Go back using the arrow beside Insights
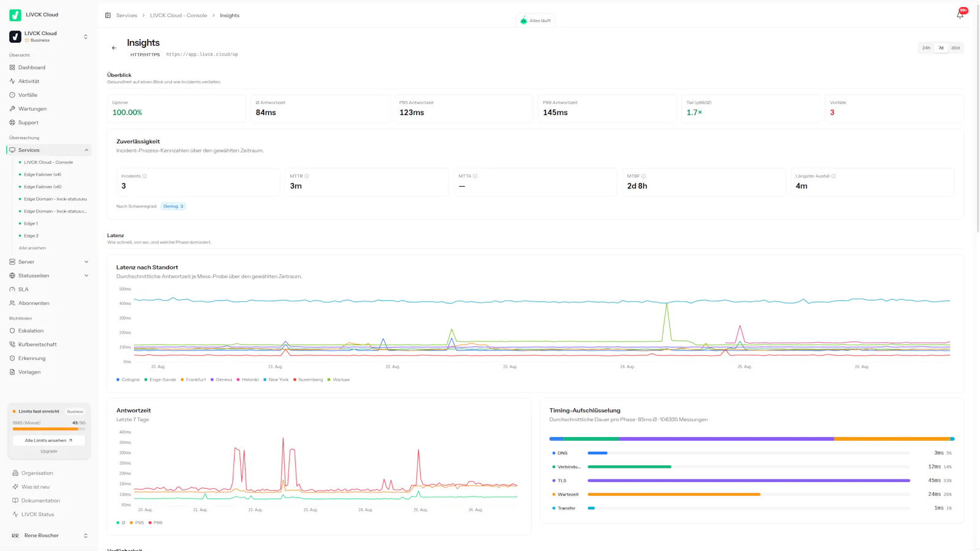Image resolution: width=980 pixels, height=551 pixels. tap(114, 48)
